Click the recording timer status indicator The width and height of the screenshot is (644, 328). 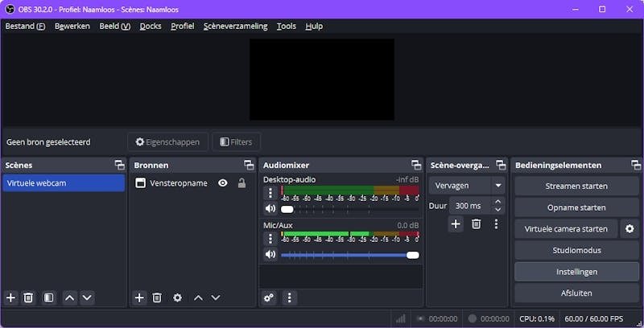click(x=489, y=318)
